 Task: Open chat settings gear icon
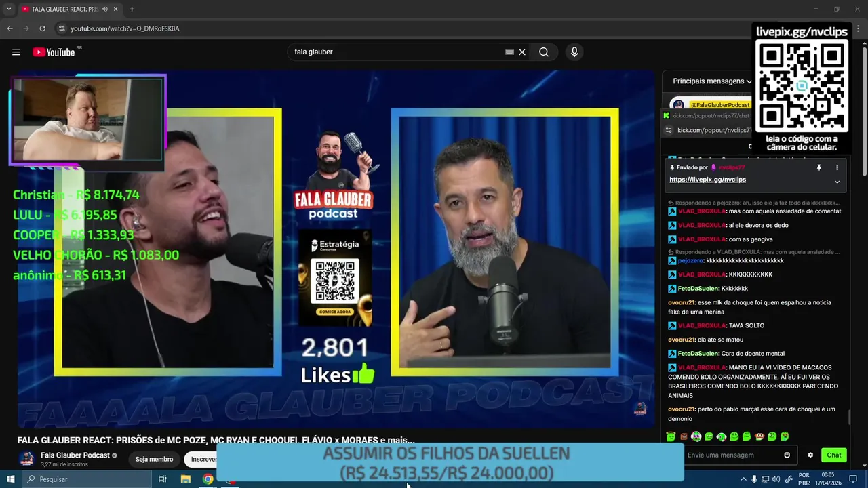click(810, 455)
